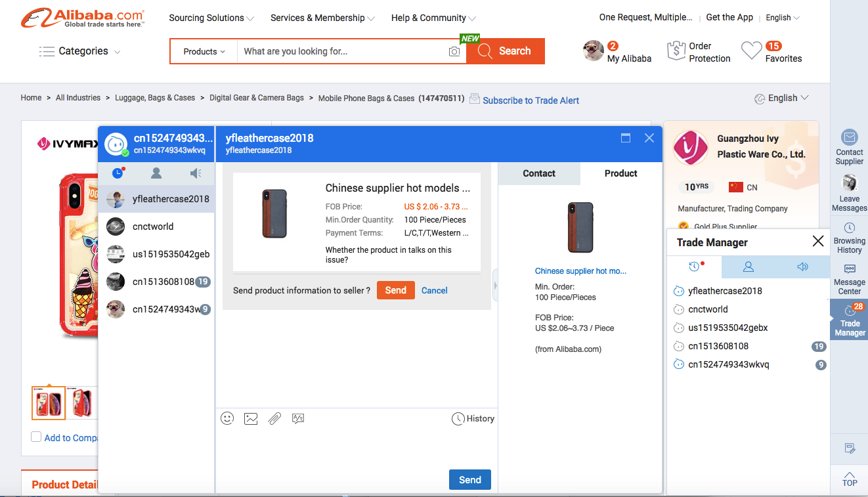The height and width of the screenshot is (497, 868).
Task: Tick the Add to Compare checkbox
Action: (36, 437)
